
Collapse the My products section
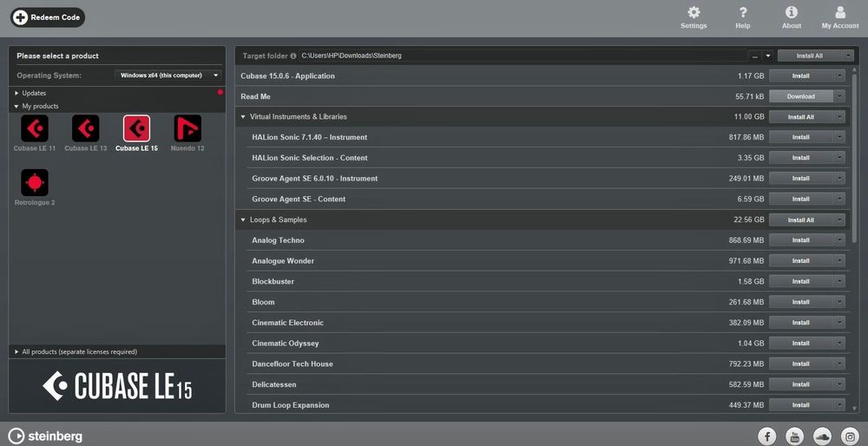coord(16,106)
